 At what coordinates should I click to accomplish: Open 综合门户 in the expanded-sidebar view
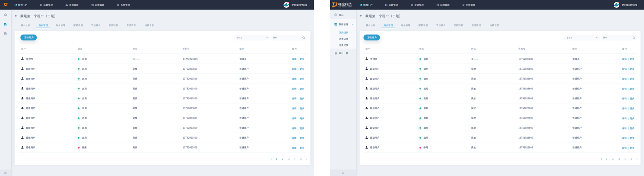point(366,5)
